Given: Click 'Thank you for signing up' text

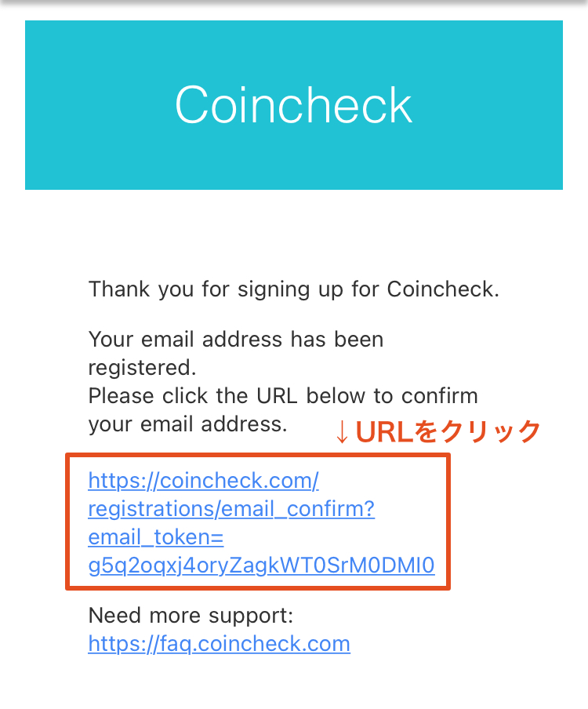Looking at the screenshot, I should pyautogui.click(x=294, y=289).
